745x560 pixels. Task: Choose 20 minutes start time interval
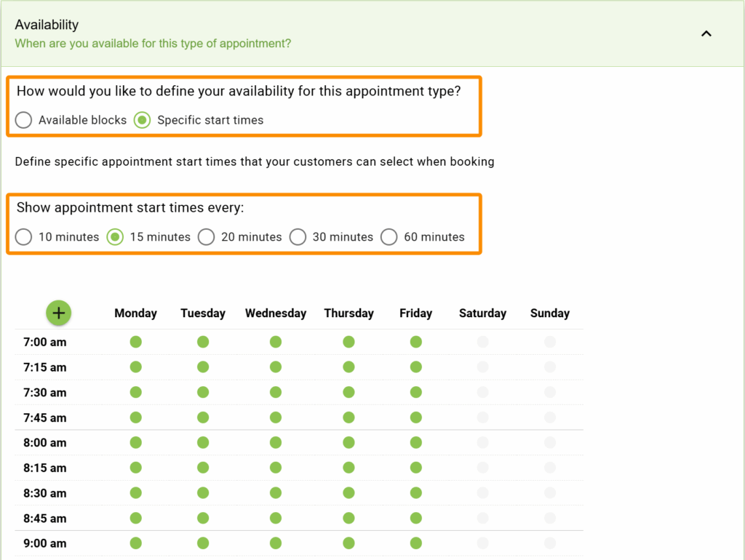[206, 237]
